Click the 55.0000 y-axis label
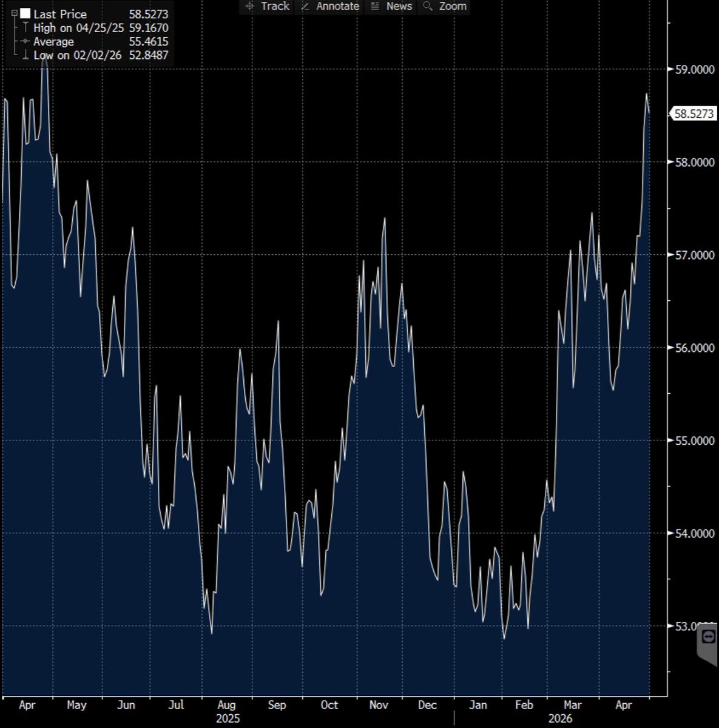Viewport: 719px width, 728px height. pos(695,440)
